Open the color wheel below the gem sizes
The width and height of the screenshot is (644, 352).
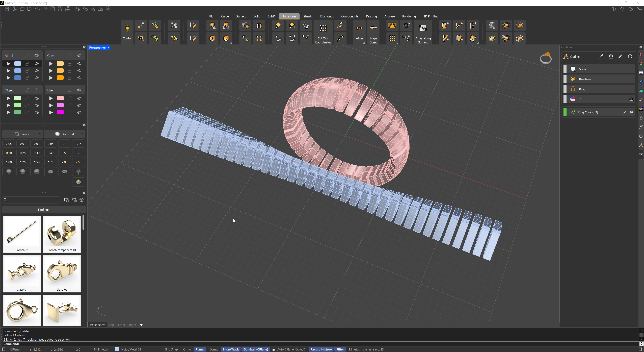pos(78,182)
